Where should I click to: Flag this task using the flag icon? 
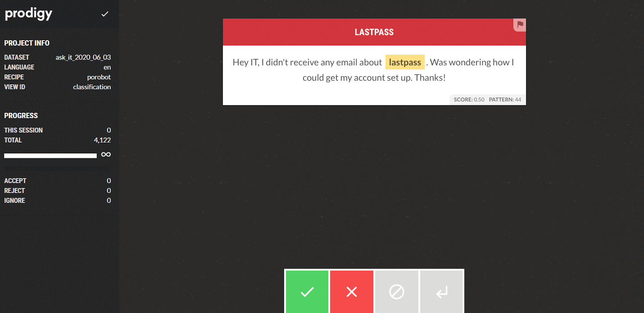pos(520,25)
